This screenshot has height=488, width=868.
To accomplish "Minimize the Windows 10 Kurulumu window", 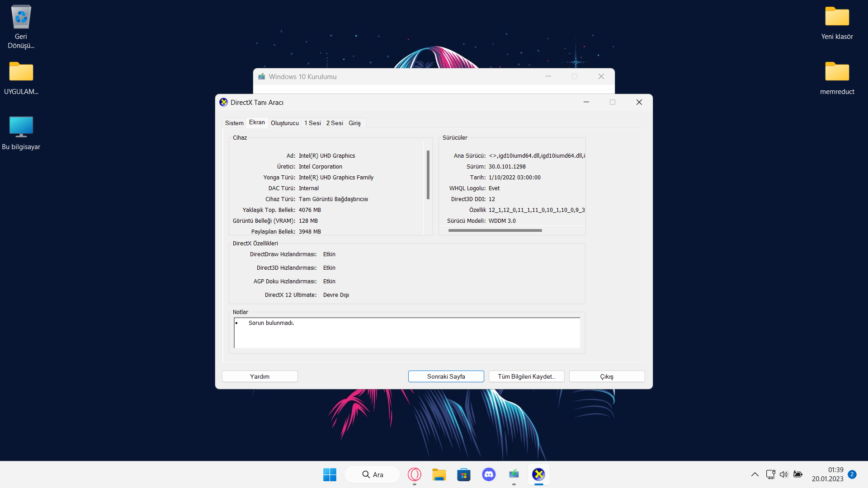I will tap(548, 76).
